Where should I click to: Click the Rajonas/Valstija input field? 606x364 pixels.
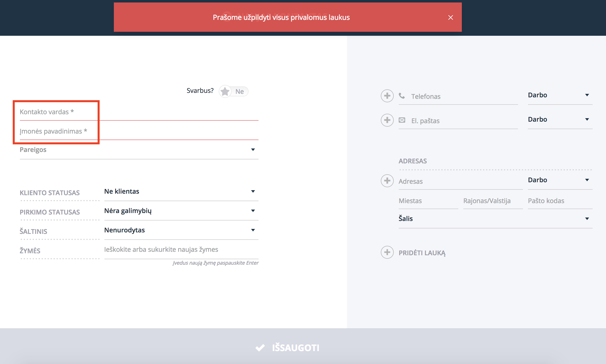(x=493, y=201)
